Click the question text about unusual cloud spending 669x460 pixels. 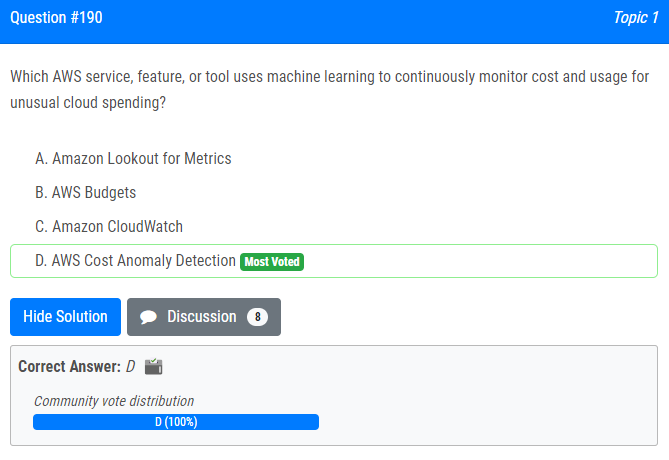[x=329, y=90]
